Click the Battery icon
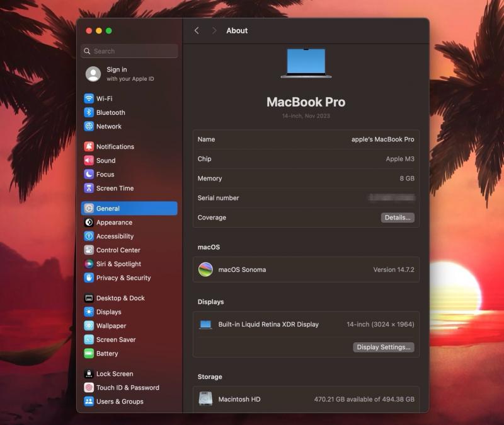The height and width of the screenshot is (425, 504). 89,353
